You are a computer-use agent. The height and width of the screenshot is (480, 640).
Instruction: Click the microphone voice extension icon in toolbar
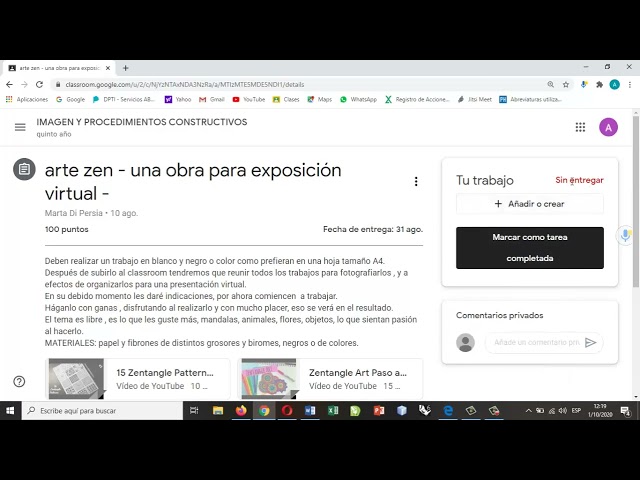coord(584,84)
